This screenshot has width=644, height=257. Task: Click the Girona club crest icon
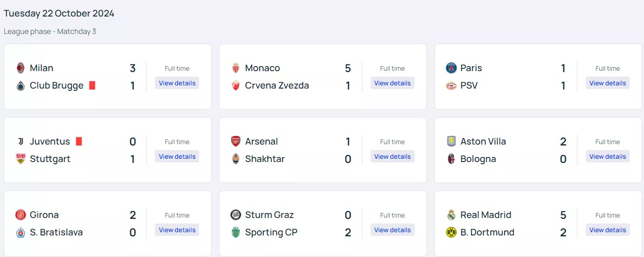coord(20,215)
